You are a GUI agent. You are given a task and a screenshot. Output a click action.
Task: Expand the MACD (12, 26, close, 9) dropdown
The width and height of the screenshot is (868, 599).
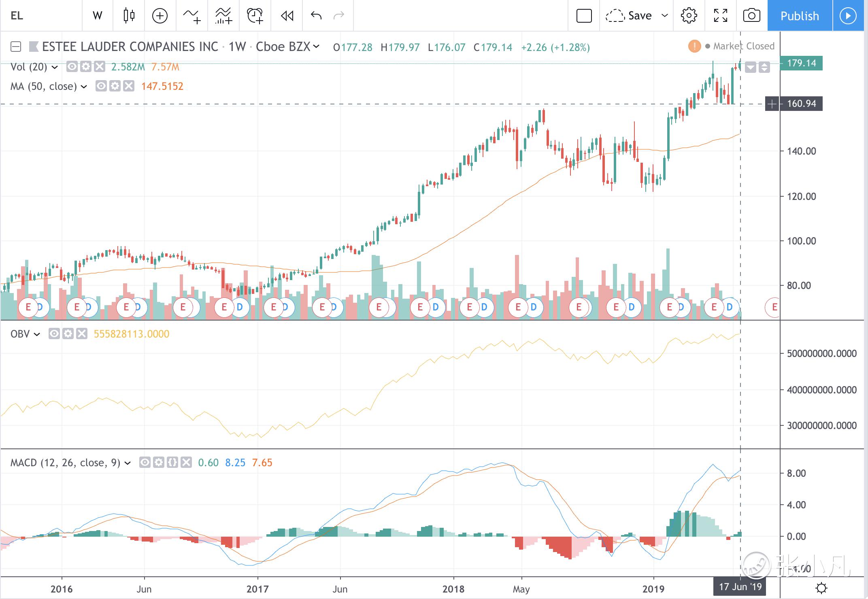[128, 463]
